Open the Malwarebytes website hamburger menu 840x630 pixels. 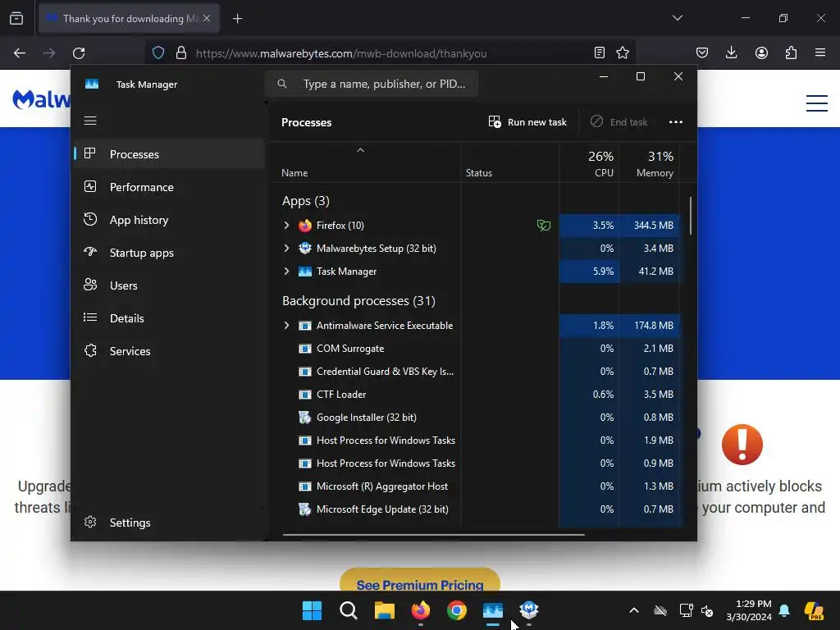(817, 103)
